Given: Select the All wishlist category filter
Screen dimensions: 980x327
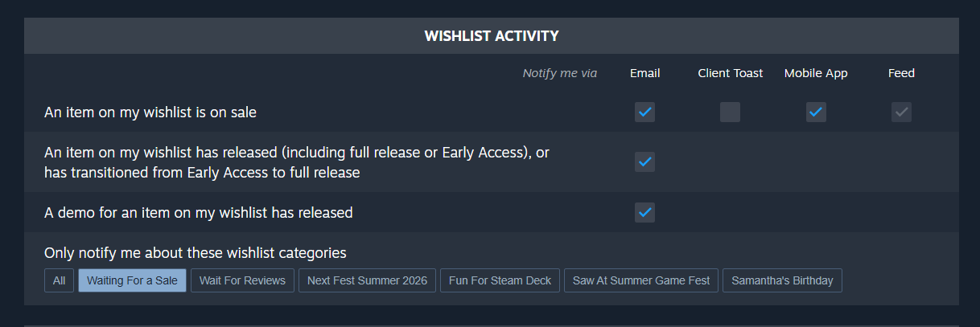Looking at the screenshot, I should pyautogui.click(x=59, y=280).
